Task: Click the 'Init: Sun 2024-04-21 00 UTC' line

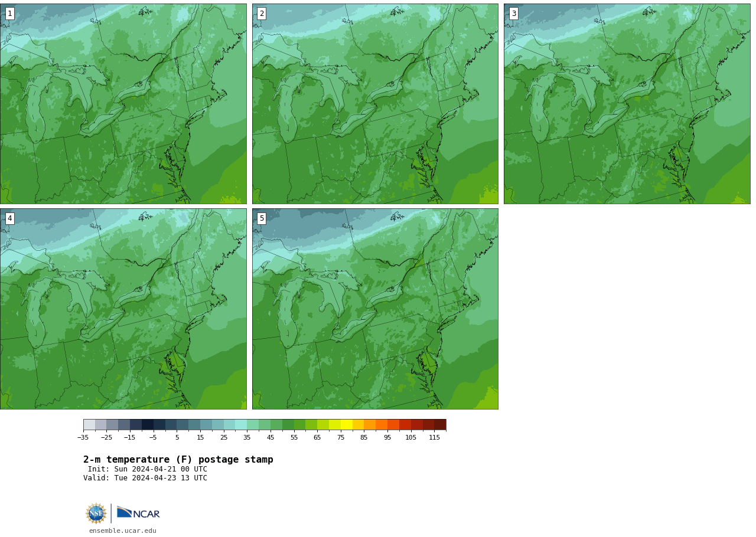Action: click(x=148, y=469)
